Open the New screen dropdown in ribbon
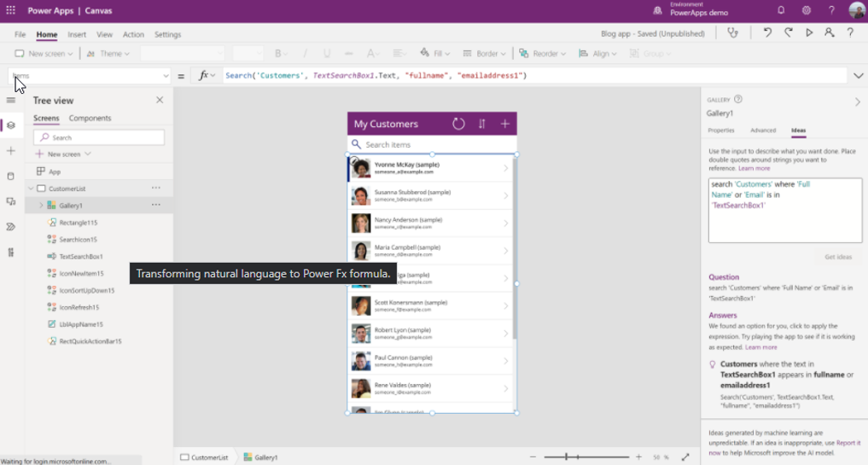This screenshot has height=465, width=868. 44,54
